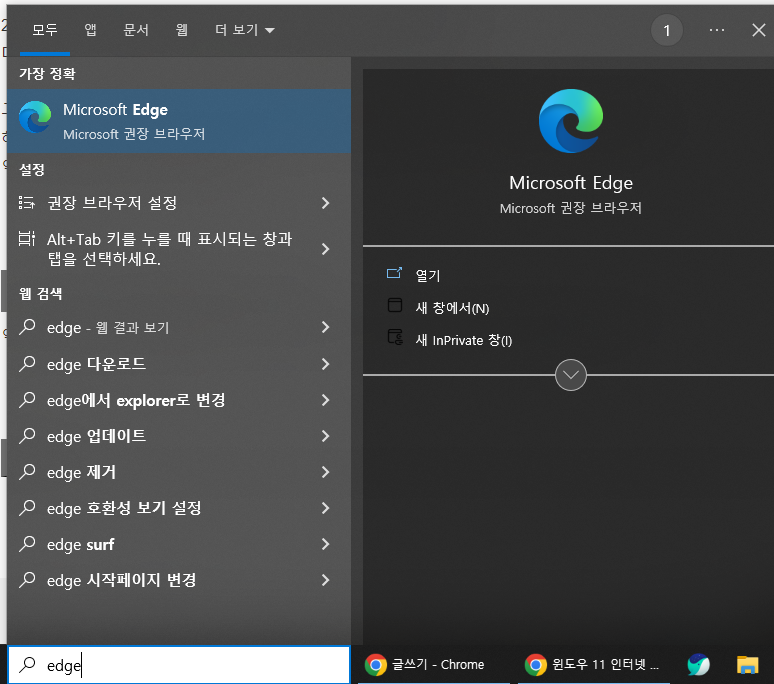Screen dimensions: 774x684
Task: Select 'edge surf' web suggestion
Action: point(179,544)
